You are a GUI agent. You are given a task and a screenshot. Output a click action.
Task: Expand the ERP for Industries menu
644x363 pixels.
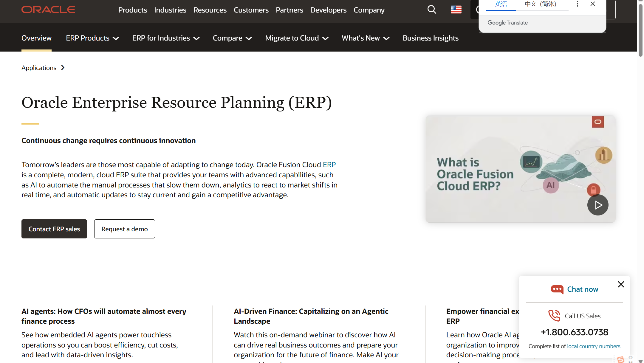tap(166, 38)
